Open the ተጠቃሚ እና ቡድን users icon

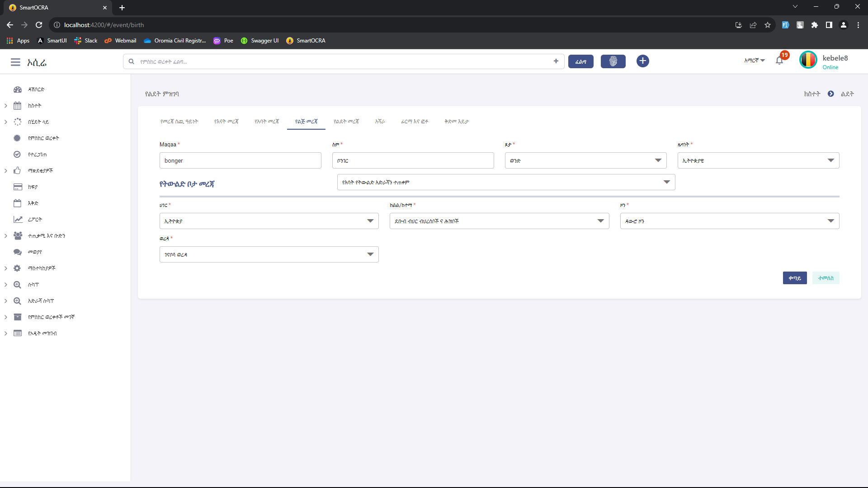click(x=18, y=236)
